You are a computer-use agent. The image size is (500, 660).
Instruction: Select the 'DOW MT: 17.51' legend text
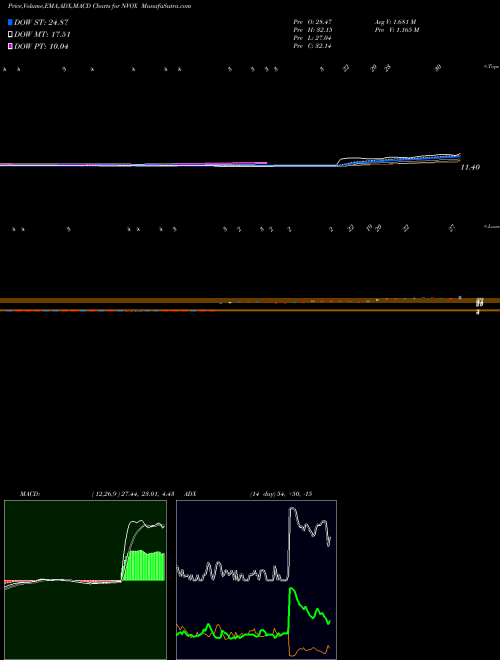tap(42, 35)
